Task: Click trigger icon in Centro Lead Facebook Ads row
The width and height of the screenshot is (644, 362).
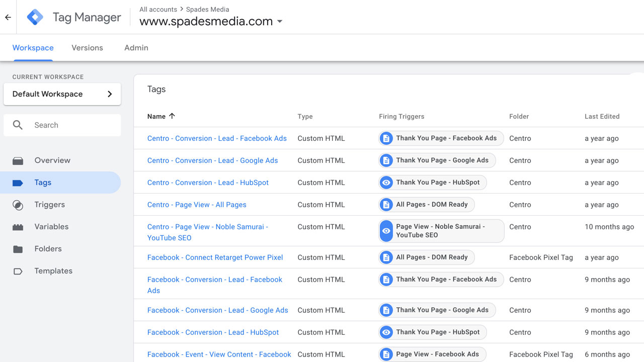Action: (x=386, y=138)
